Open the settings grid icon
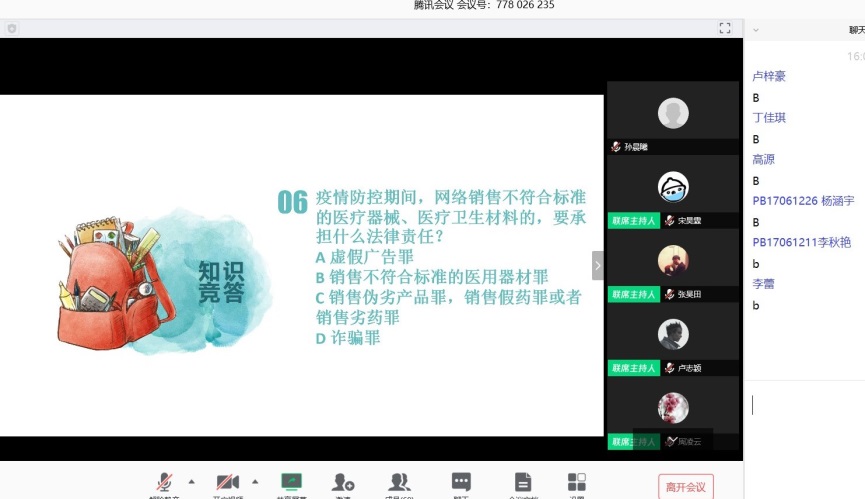This screenshot has width=865, height=499. click(577, 484)
